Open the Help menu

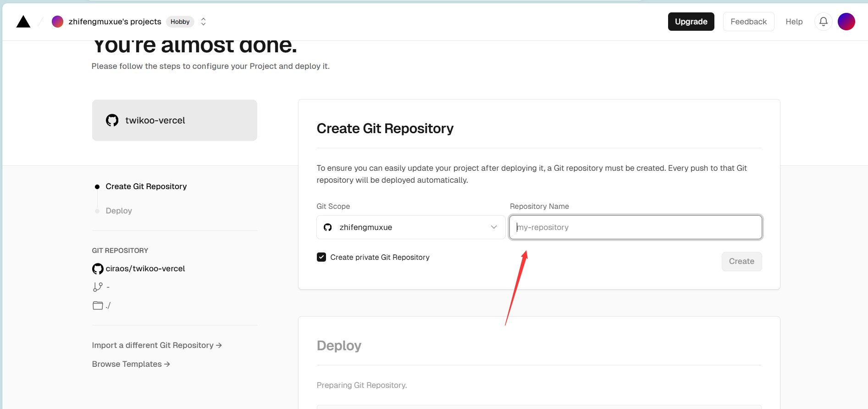pos(794,22)
